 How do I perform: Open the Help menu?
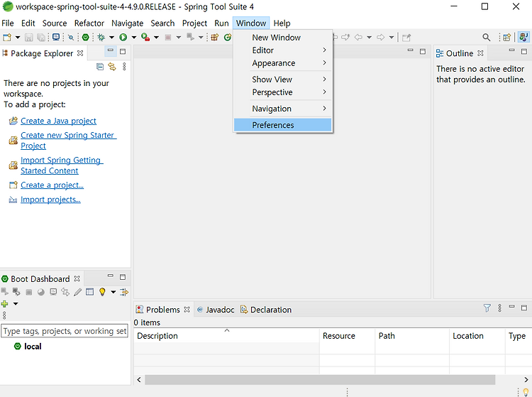(282, 23)
